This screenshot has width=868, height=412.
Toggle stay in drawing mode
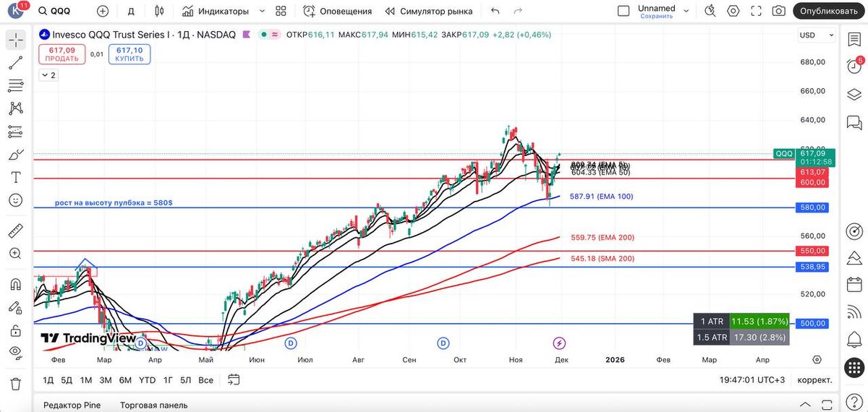click(16, 307)
